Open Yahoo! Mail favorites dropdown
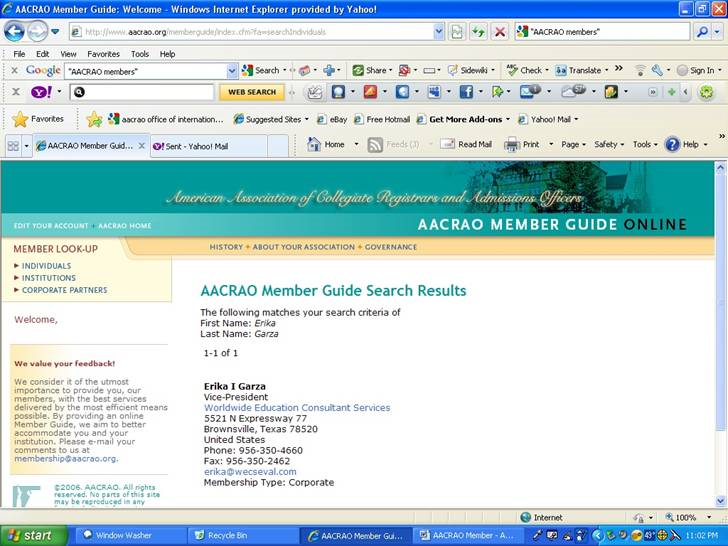Image resolution: width=728 pixels, height=546 pixels. click(x=548, y=119)
